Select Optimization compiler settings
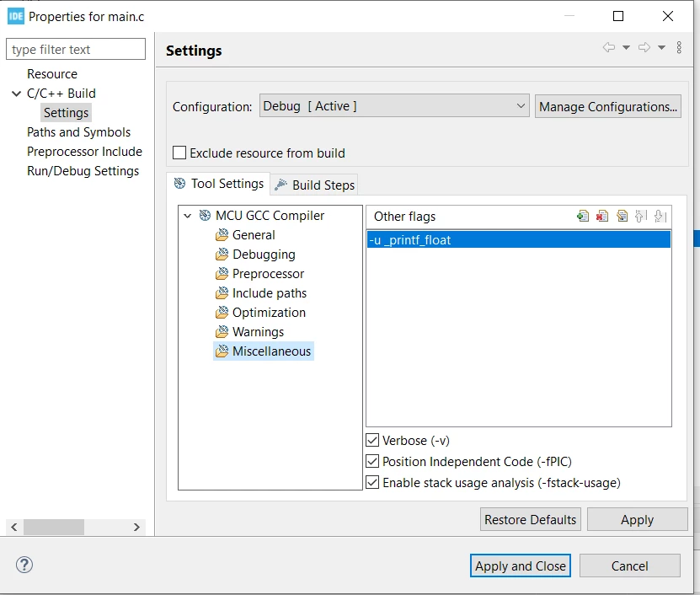Screen dimensions: 700x595 point(270,312)
